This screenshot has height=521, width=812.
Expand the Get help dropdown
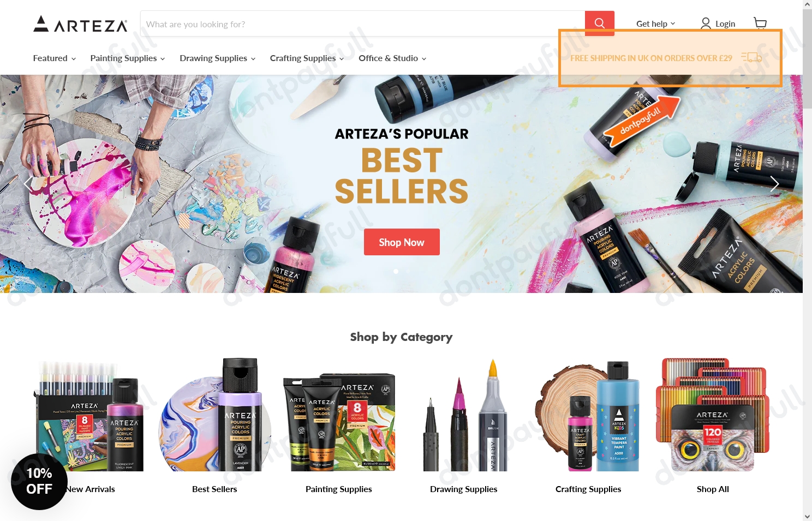click(655, 23)
